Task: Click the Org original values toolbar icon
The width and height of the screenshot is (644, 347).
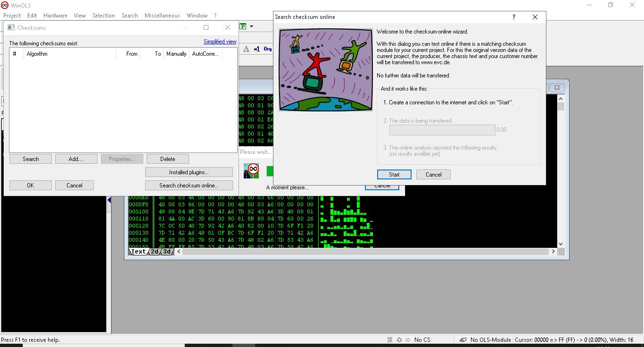Action: pyautogui.click(x=267, y=49)
